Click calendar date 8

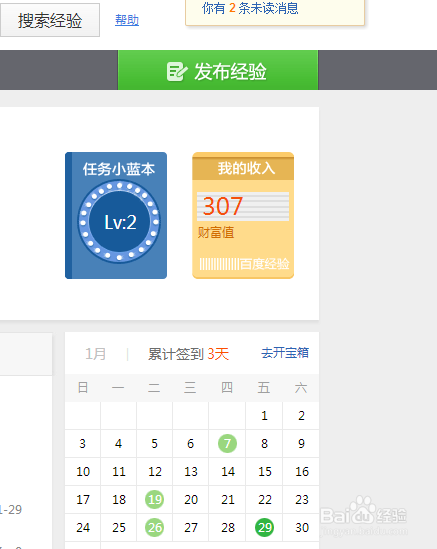[x=264, y=444]
